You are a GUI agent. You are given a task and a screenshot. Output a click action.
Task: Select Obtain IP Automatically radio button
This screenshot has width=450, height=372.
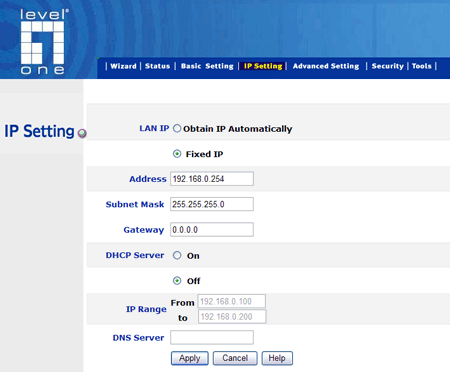pyautogui.click(x=177, y=128)
